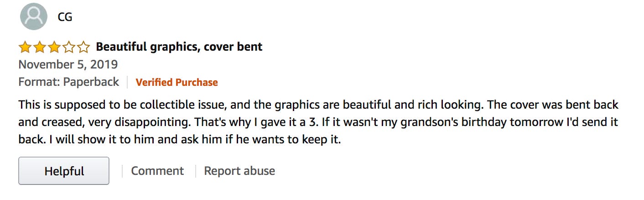Screen dimensions: 644x200
Task: Open reviewer profile name CG
Action: click(65, 17)
